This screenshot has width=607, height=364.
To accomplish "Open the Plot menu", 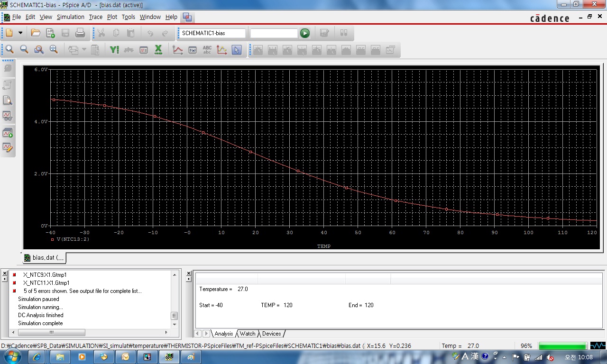I will (112, 17).
